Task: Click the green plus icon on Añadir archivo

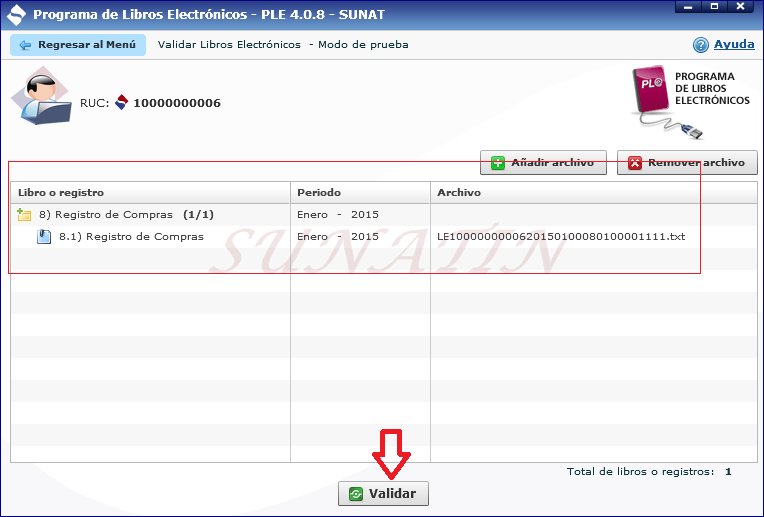Action: (497, 163)
